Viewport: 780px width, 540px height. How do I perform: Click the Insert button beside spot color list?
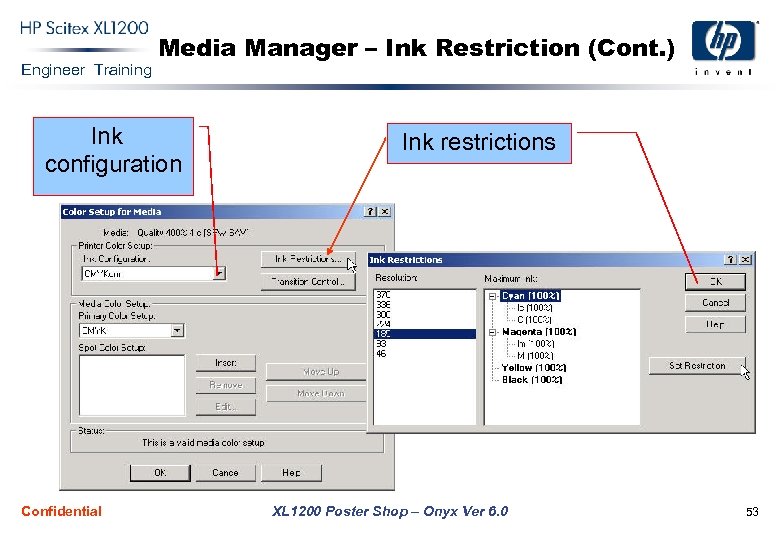(x=226, y=363)
